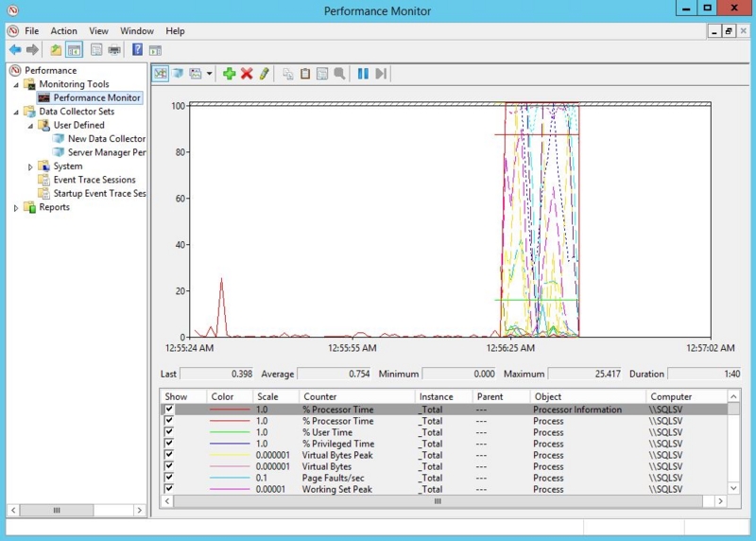Expand the Reports tree node
This screenshot has height=541, width=756.
[x=16, y=207]
